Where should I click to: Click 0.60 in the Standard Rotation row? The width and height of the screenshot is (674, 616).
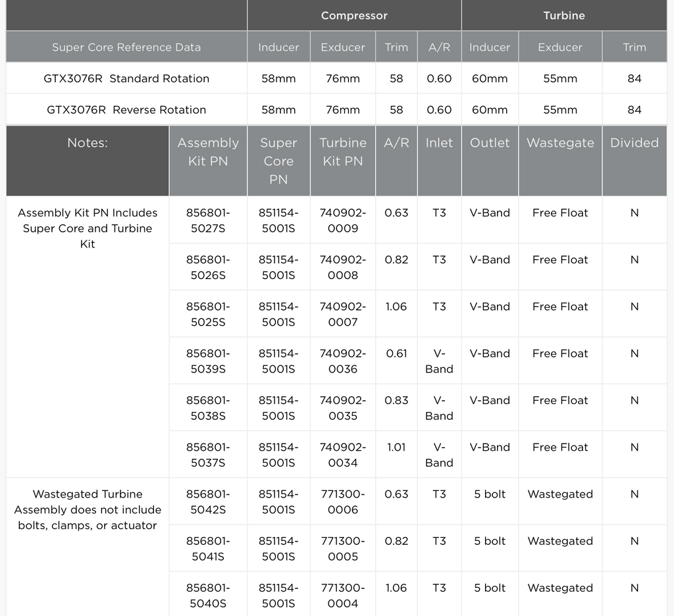[439, 79]
